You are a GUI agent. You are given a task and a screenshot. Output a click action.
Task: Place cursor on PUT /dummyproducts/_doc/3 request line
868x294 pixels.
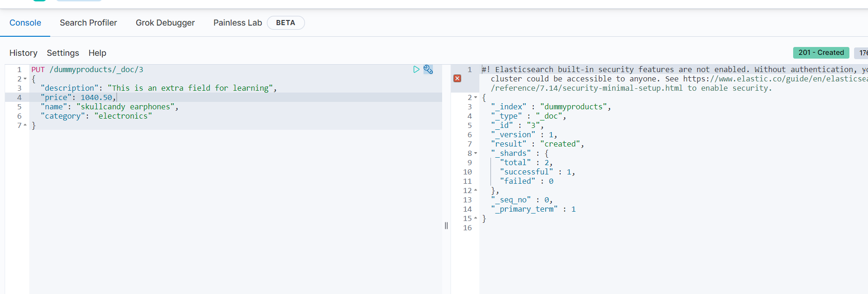[x=87, y=69]
